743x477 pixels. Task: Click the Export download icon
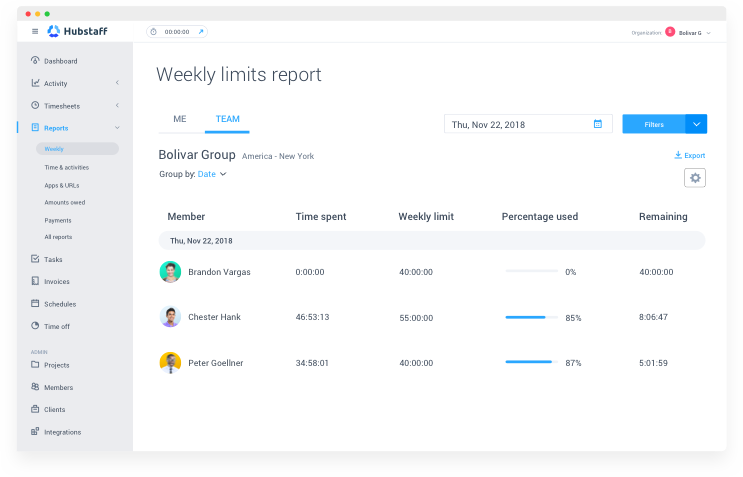678,155
